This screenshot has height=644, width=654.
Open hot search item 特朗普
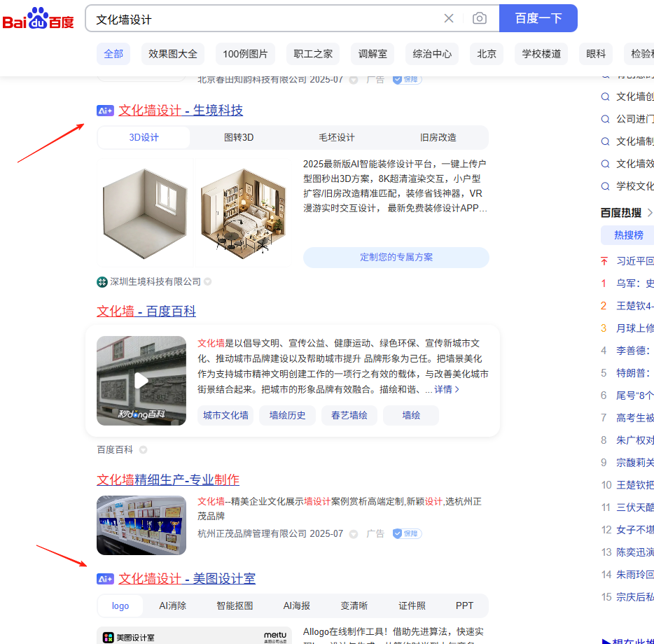635,373
